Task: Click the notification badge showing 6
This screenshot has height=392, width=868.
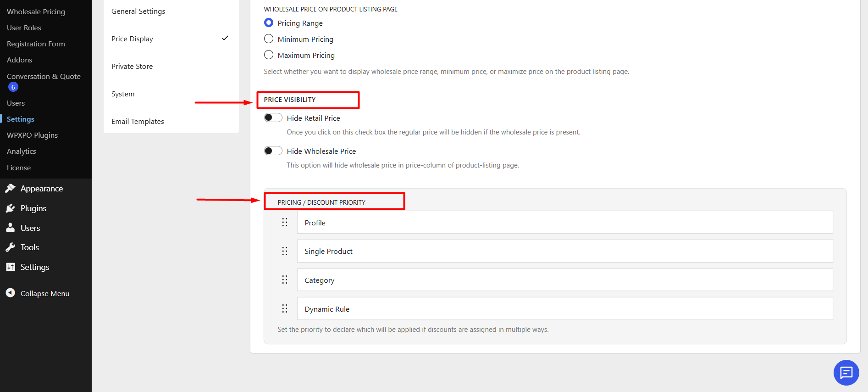Action: [13, 87]
